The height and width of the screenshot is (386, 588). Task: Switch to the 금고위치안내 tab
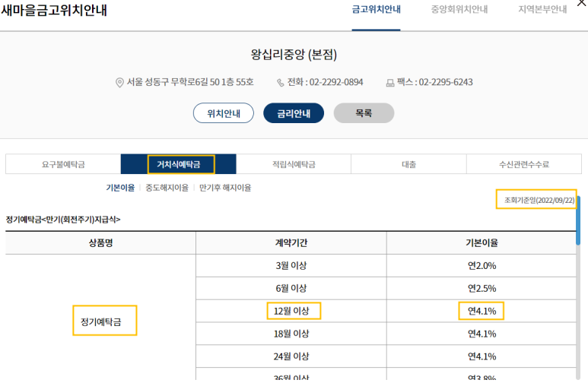[x=376, y=9]
